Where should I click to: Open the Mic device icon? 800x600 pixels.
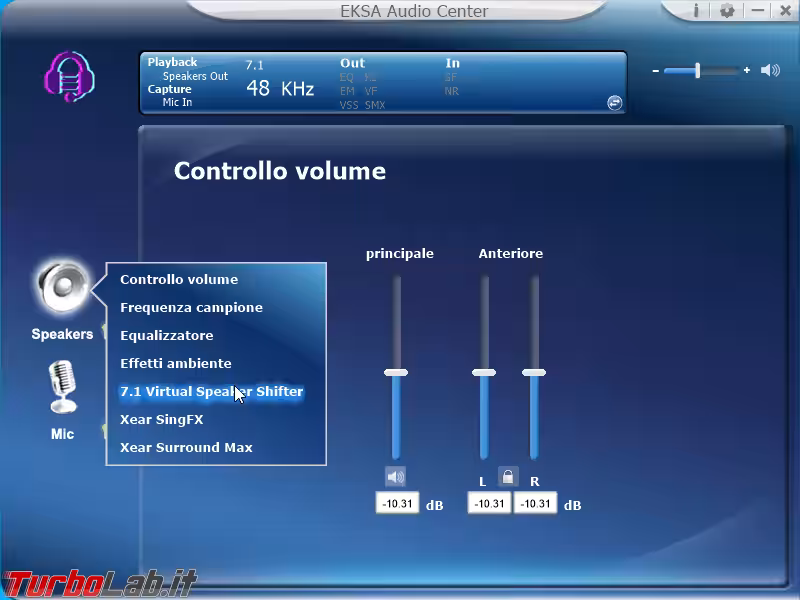point(63,387)
